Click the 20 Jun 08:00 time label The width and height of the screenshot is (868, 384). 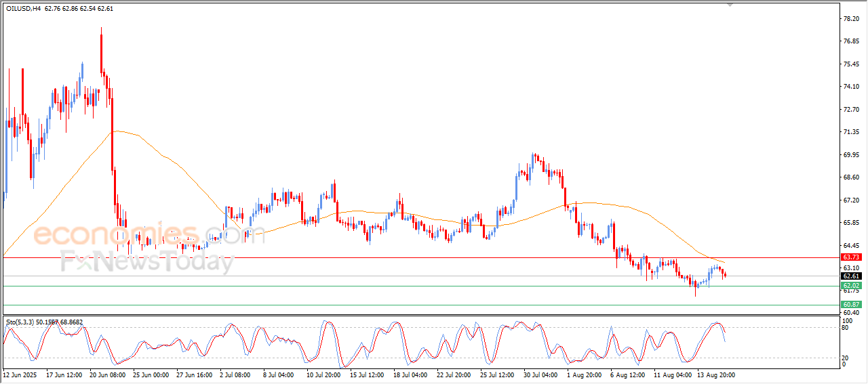click(x=107, y=374)
